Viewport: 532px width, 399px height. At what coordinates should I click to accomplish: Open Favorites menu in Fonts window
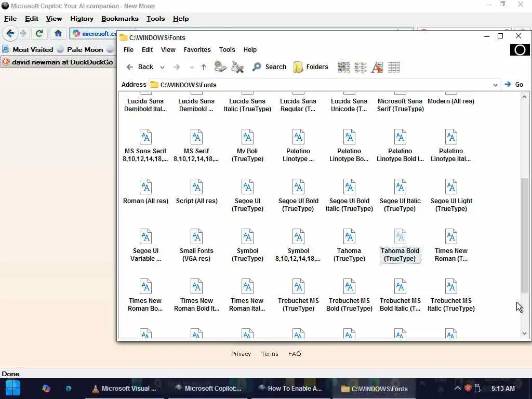pos(197,49)
